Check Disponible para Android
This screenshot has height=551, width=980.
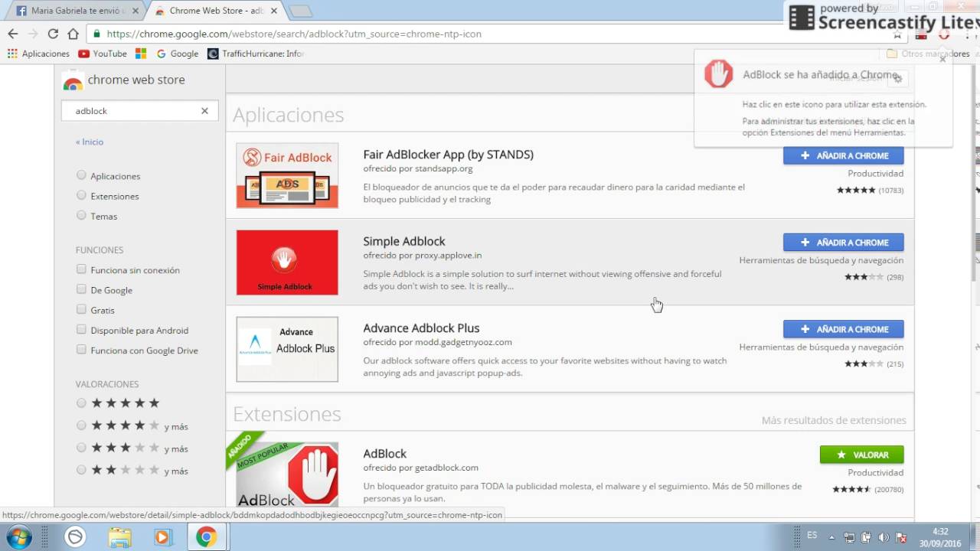tap(81, 330)
